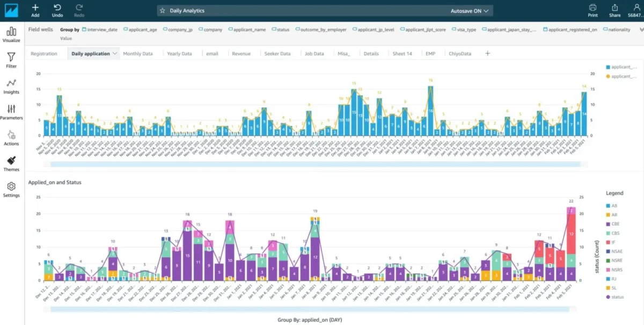Open the Filter funnel icon
The height and width of the screenshot is (325, 644).
pos(11,57)
